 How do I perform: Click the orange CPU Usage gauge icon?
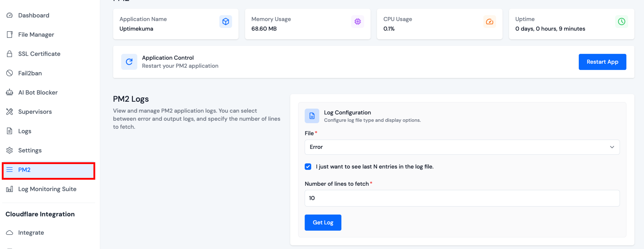pos(489,21)
